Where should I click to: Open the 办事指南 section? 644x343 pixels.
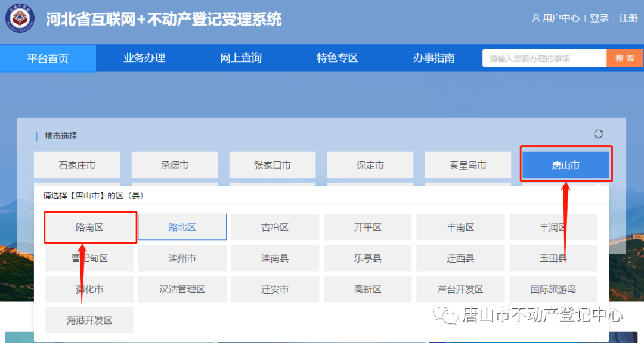[433, 58]
